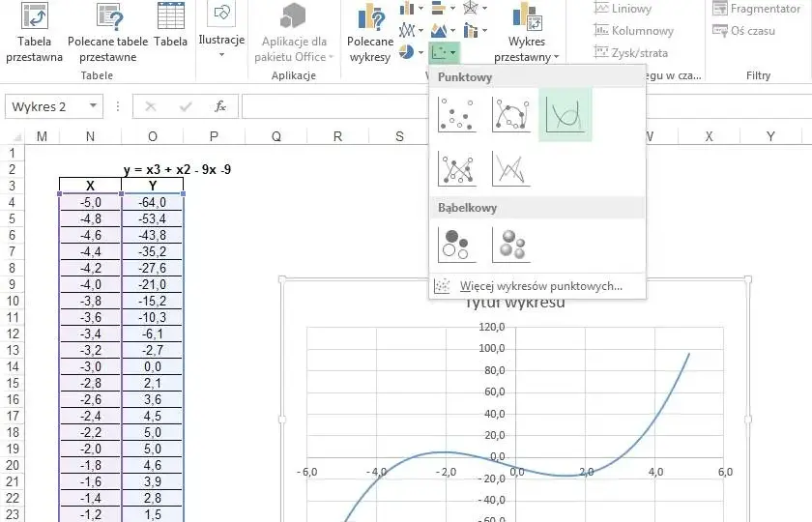Open the fx insert function dialog
The width and height of the screenshot is (812, 522).
click(x=220, y=106)
